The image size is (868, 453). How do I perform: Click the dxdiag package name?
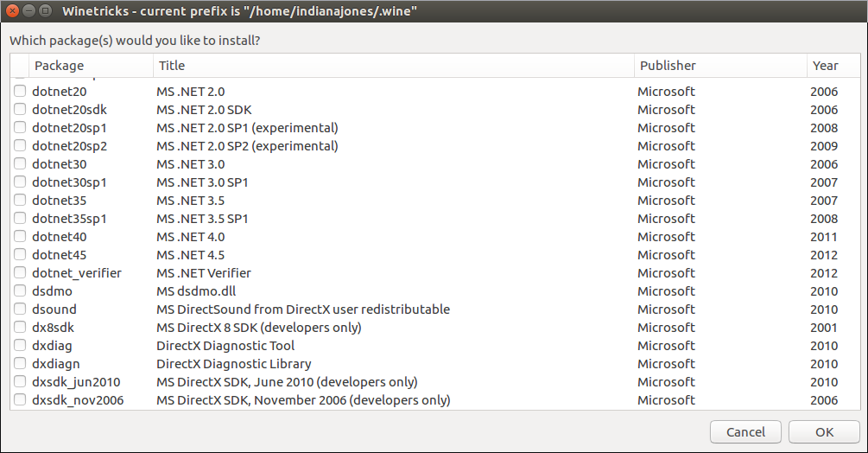52,346
